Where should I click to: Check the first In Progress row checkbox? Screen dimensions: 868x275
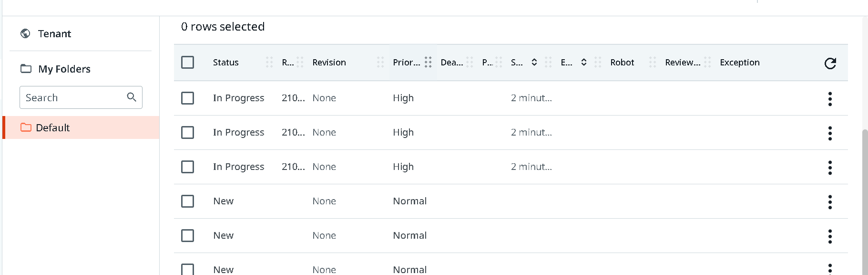coord(188,98)
